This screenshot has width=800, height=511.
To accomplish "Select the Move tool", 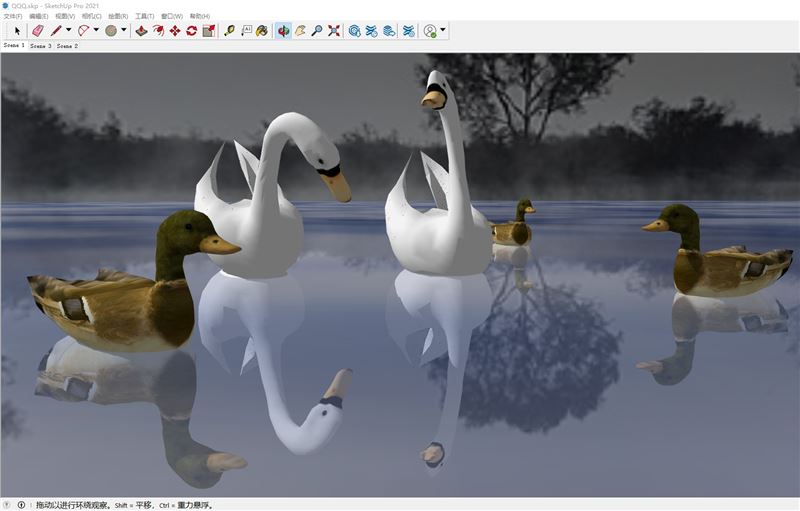I will 175,31.
